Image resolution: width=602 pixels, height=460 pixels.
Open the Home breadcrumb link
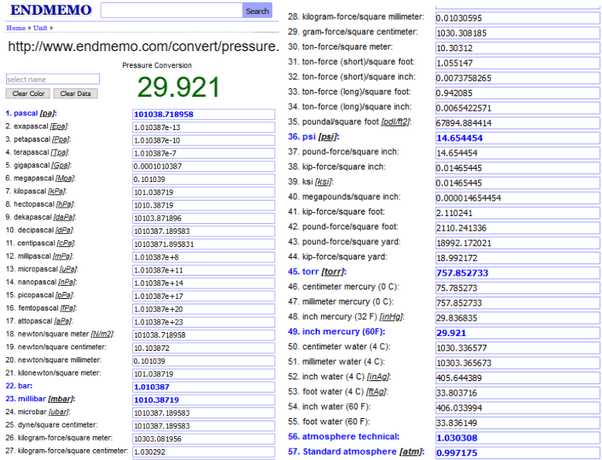[x=16, y=28]
